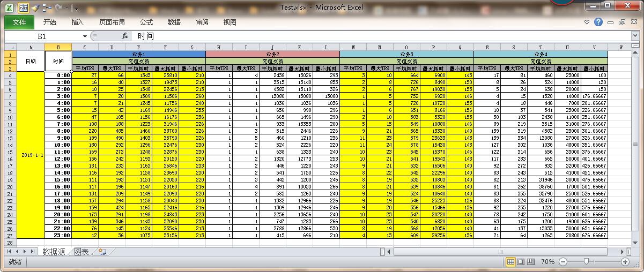The image size is (644, 272).
Task: Select the 业务2 merged header cell
Action: pyautogui.click(x=272, y=54)
